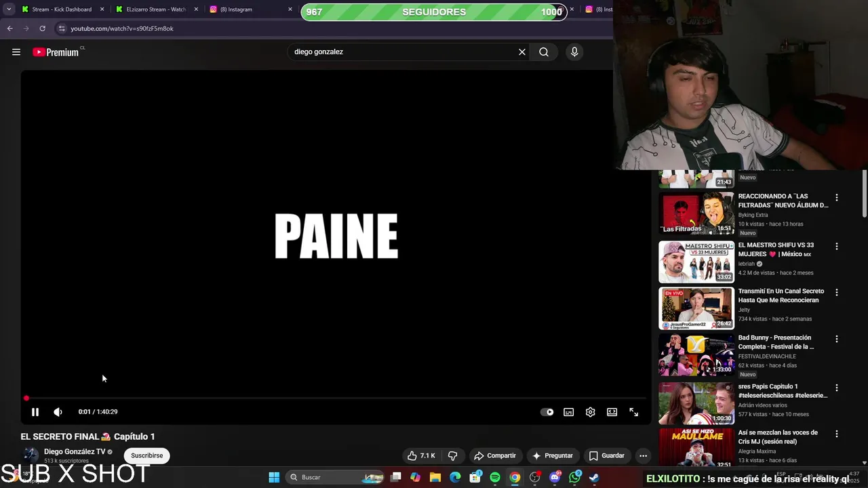Screen dimensions: 868x488
Task: Open Windows Start menu
Action: 274,477
